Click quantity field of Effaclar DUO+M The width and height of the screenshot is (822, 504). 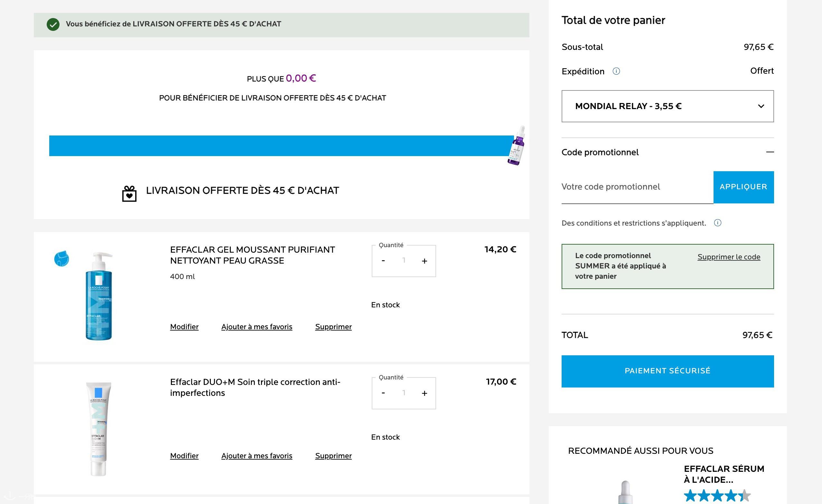pyautogui.click(x=404, y=393)
